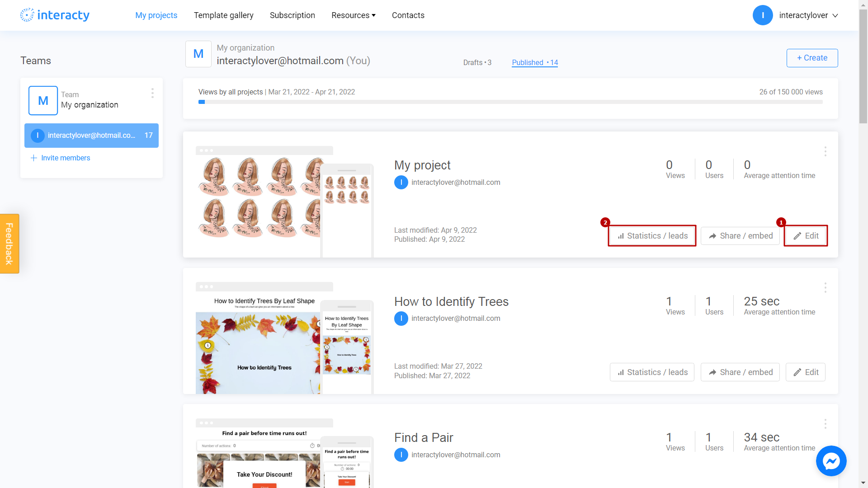Image resolution: width=868 pixels, height=488 pixels.
Task: Open Contacts page
Action: pyautogui.click(x=408, y=15)
